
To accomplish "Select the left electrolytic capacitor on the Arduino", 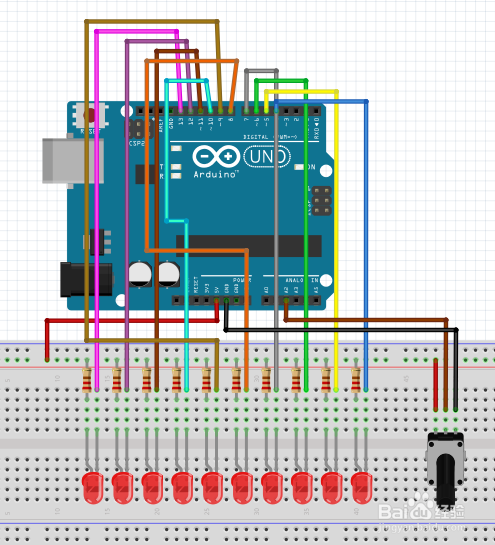I will (140, 275).
